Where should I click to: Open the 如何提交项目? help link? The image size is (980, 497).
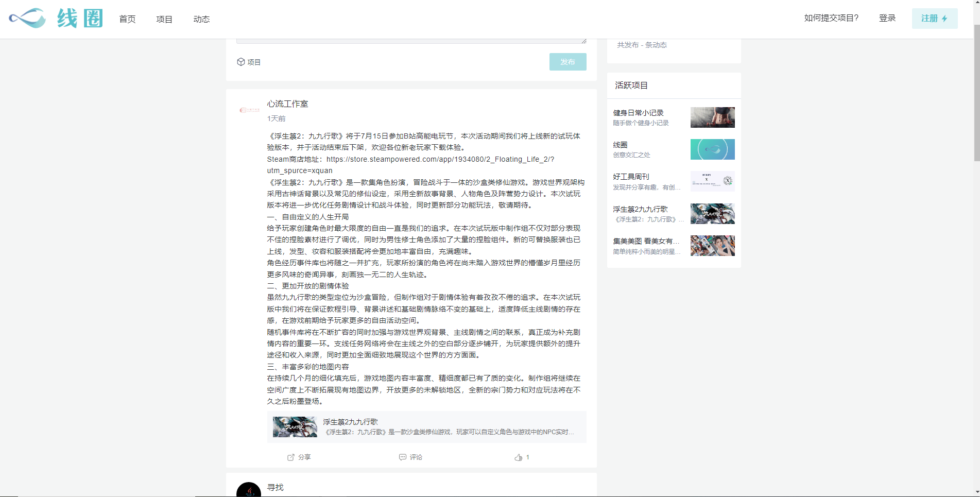coord(831,18)
